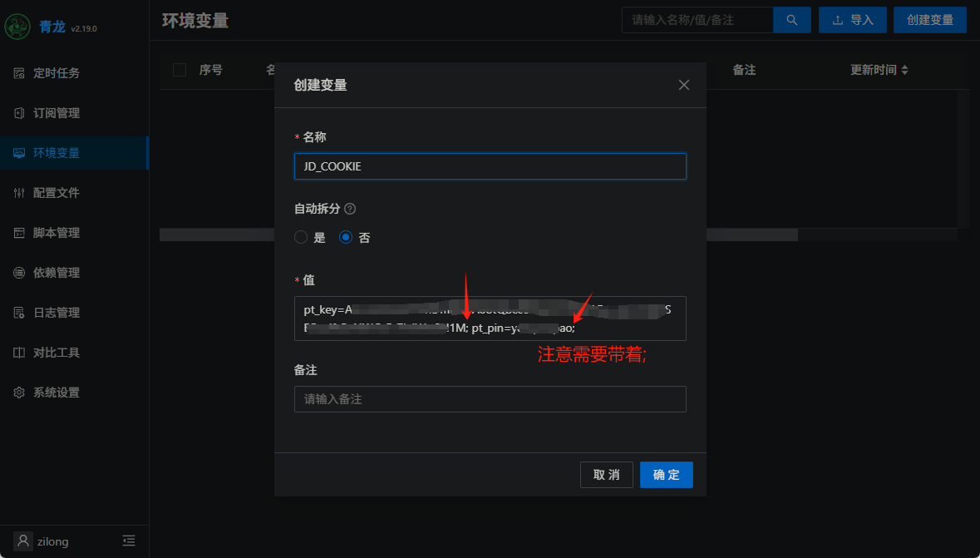Image resolution: width=980 pixels, height=558 pixels.
Task: Click the v2.19.0 version label
Action: pyautogui.click(x=84, y=29)
